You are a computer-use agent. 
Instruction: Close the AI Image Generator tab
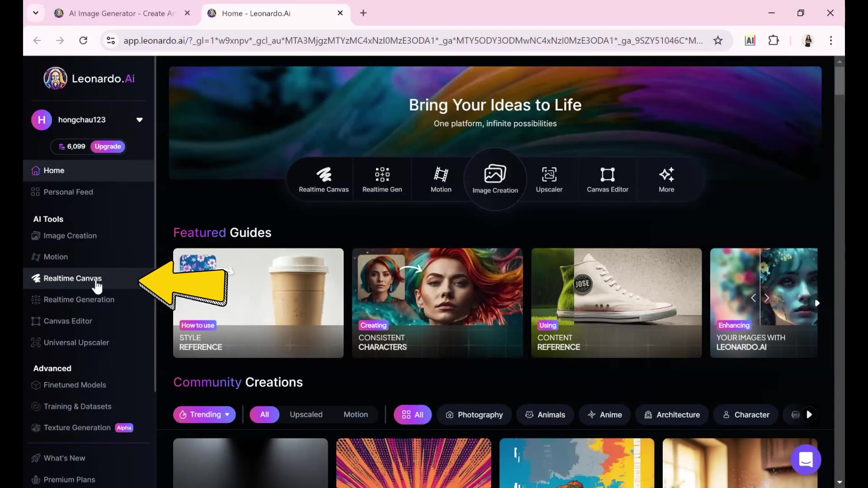coord(187,13)
